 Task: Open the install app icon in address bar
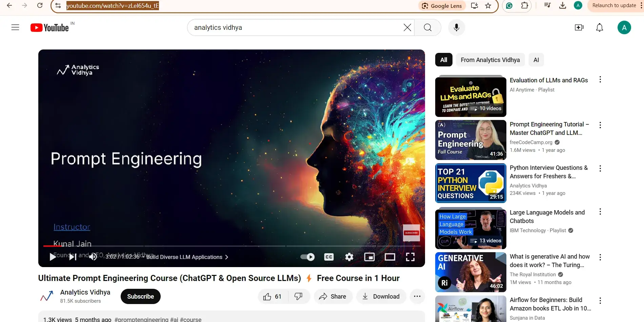point(475,5)
